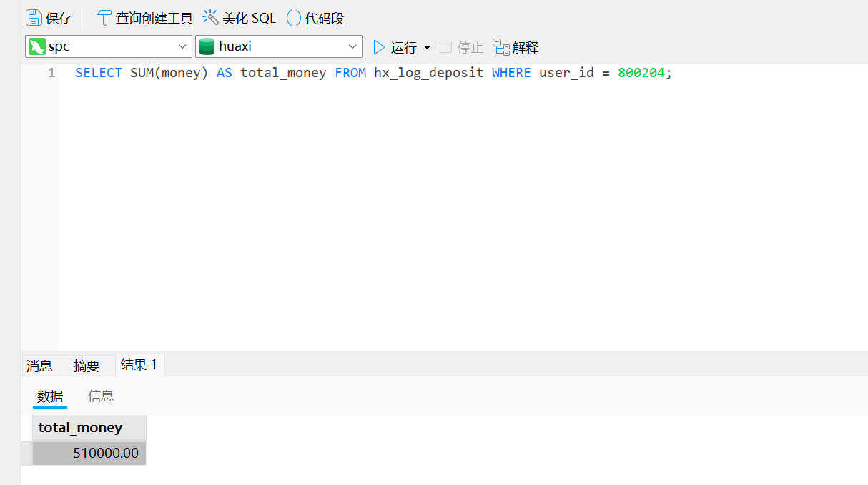Select the 结果 1 tab
868x485 pixels.
(x=139, y=365)
